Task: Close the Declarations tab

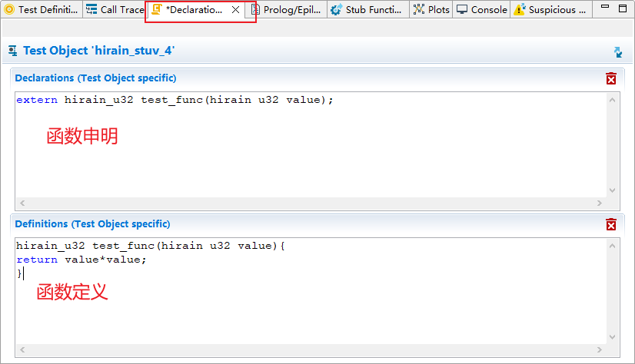Action: point(235,10)
